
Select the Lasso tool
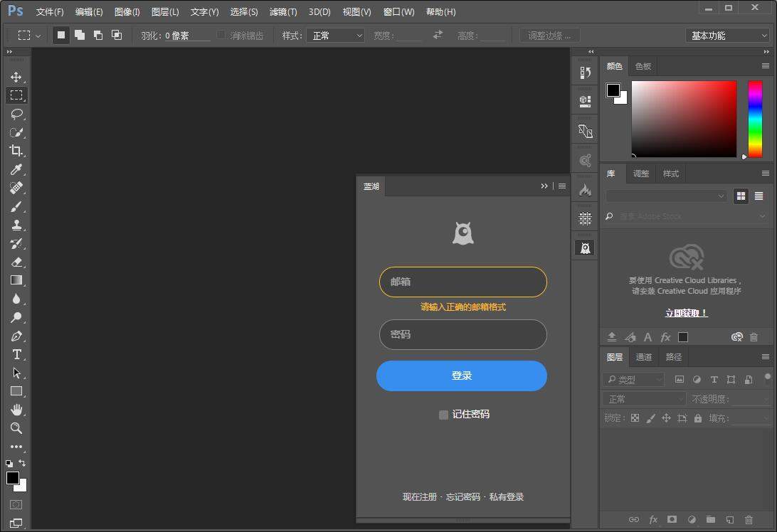(16, 114)
